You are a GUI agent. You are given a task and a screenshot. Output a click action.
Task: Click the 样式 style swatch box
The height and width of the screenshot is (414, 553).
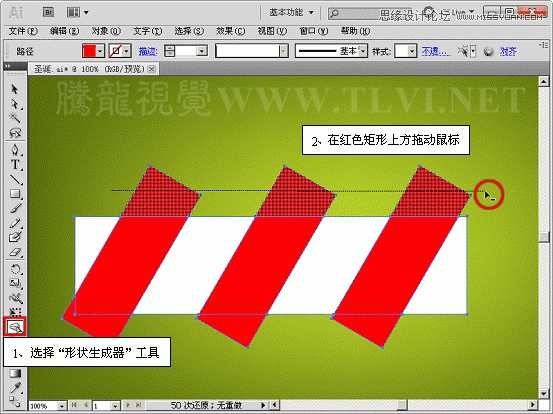click(401, 51)
